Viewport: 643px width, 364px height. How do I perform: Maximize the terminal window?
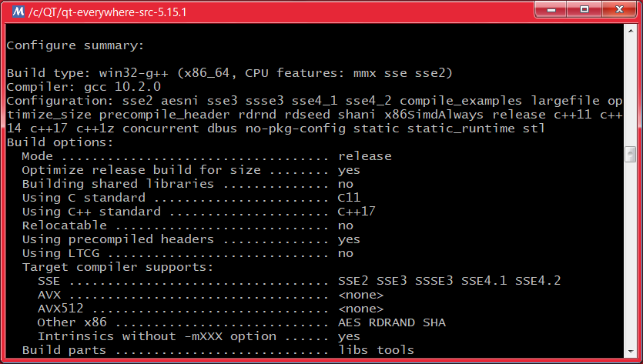click(584, 10)
